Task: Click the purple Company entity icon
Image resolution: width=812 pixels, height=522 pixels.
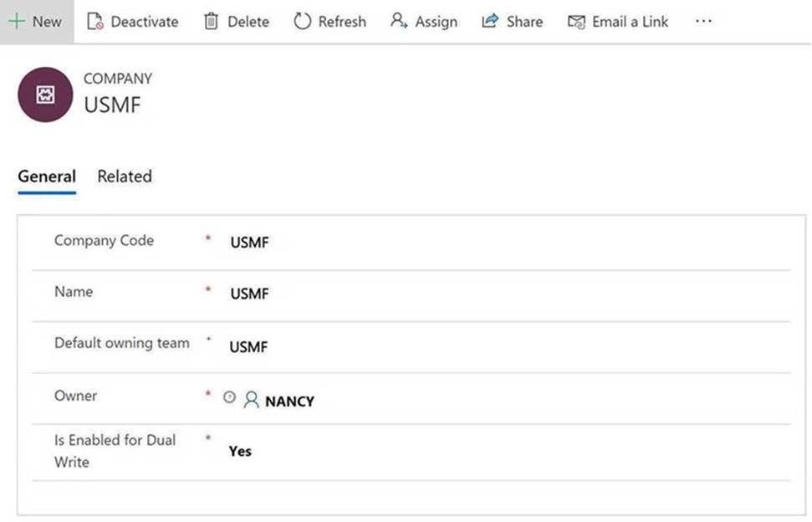Action: 45,95
